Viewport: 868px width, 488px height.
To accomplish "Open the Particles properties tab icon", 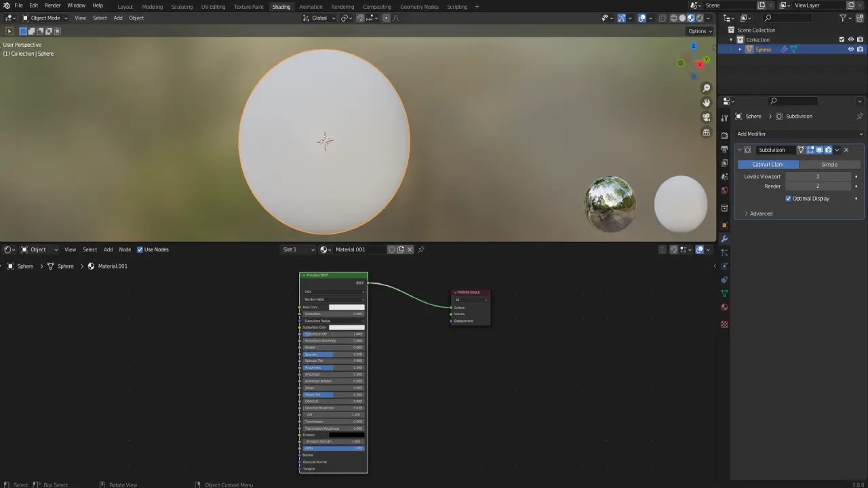I will click(724, 252).
